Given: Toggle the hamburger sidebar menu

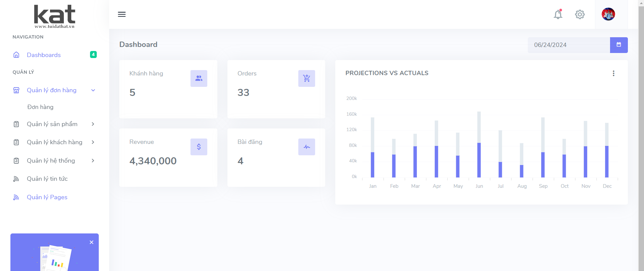Looking at the screenshot, I should coord(122,14).
